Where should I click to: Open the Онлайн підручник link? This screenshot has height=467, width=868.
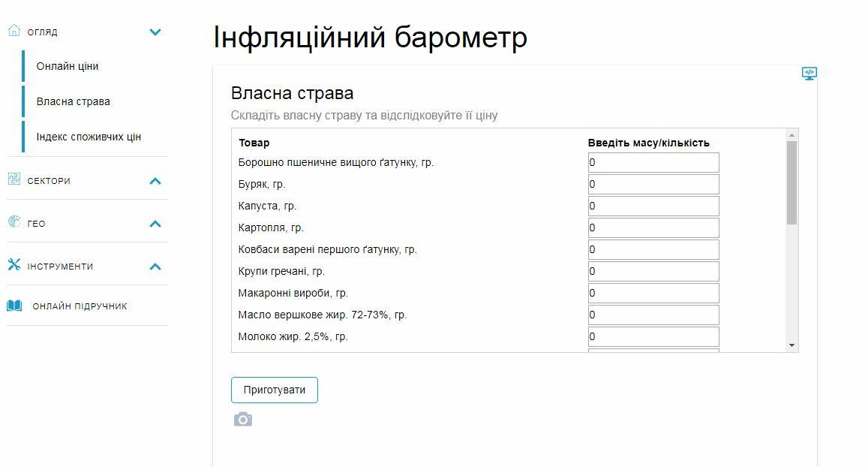(80, 306)
